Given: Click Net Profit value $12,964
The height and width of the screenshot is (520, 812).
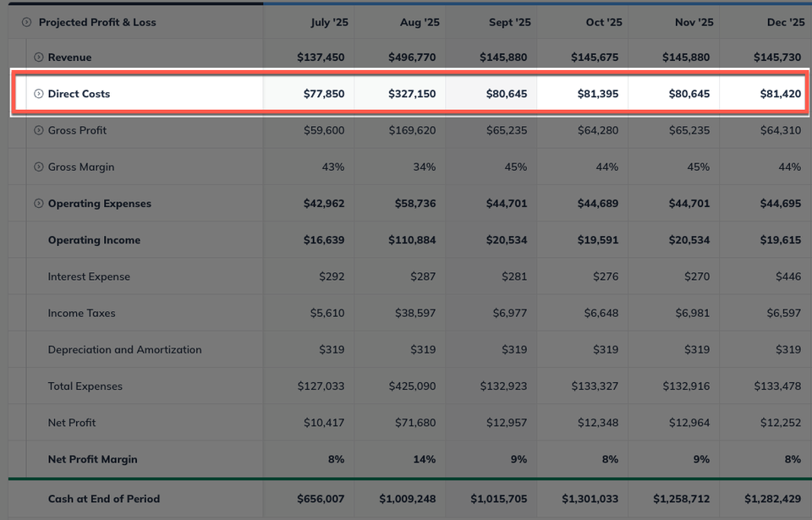Looking at the screenshot, I should tap(689, 423).
